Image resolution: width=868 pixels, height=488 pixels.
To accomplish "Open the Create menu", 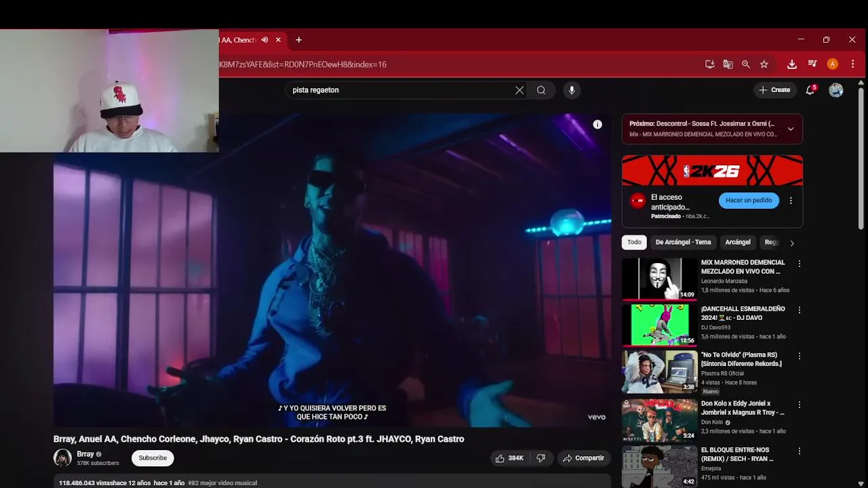I will (774, 90).
